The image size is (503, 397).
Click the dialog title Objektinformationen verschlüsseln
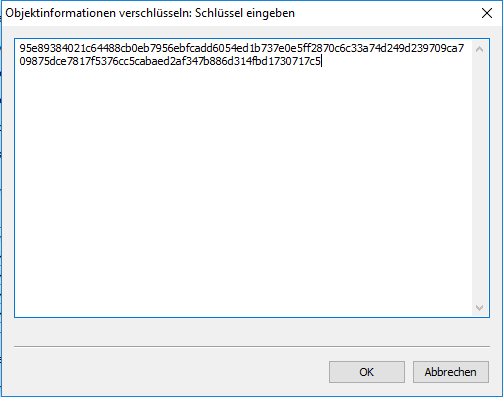tap(98, 13)
